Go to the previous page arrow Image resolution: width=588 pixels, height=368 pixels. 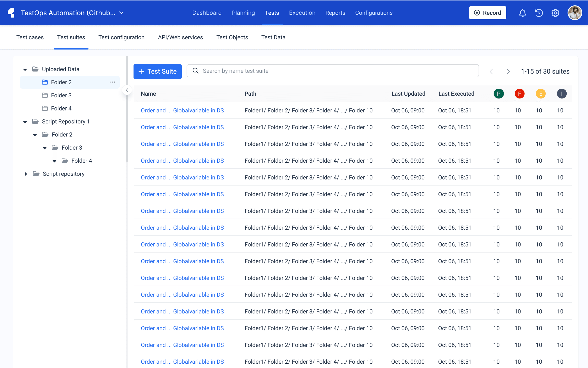[x=491, y=71]
